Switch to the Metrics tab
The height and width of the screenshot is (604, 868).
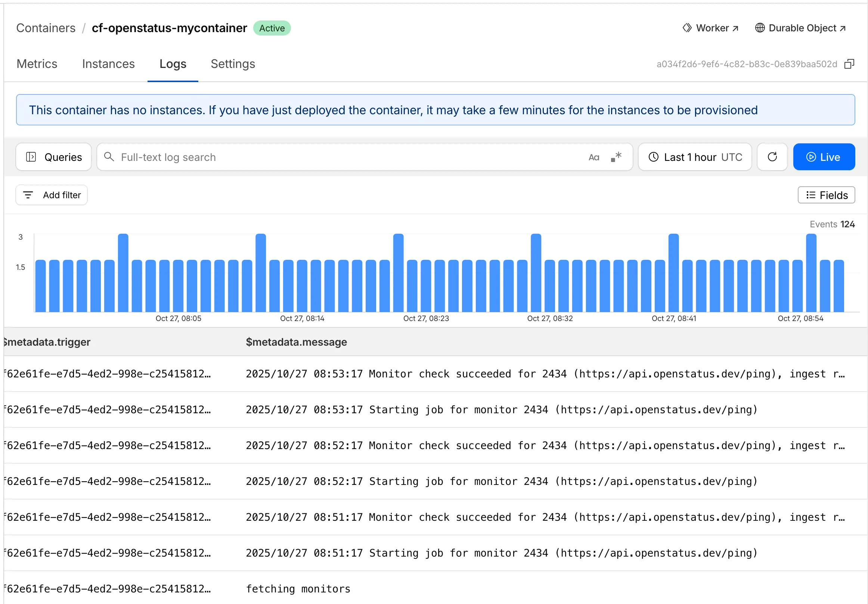37,64
